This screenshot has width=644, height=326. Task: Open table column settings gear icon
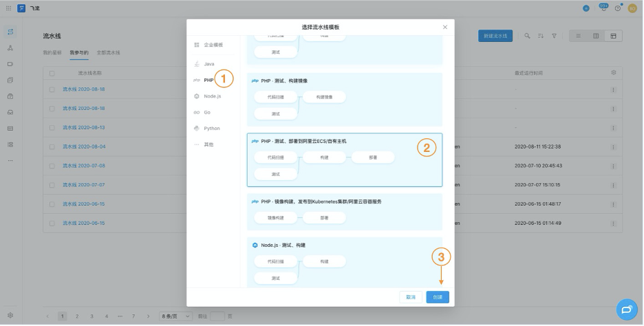tap(614, 73)
